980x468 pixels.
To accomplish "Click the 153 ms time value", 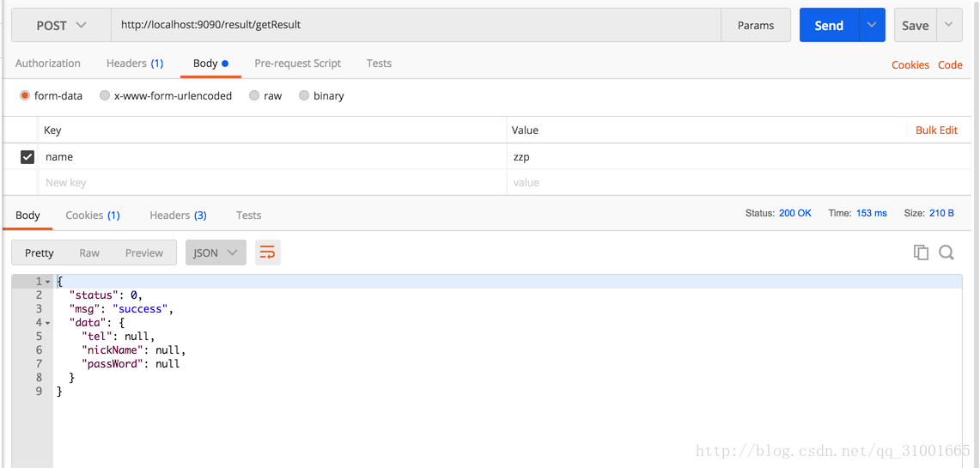I will tap(871, 213).
